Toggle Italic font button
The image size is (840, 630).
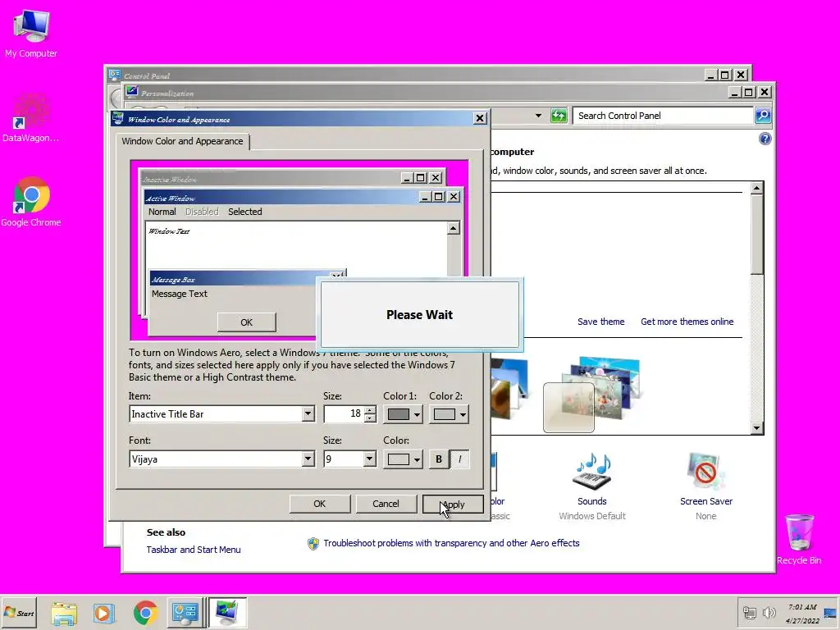pyautogui.click(x=459, y=459)
